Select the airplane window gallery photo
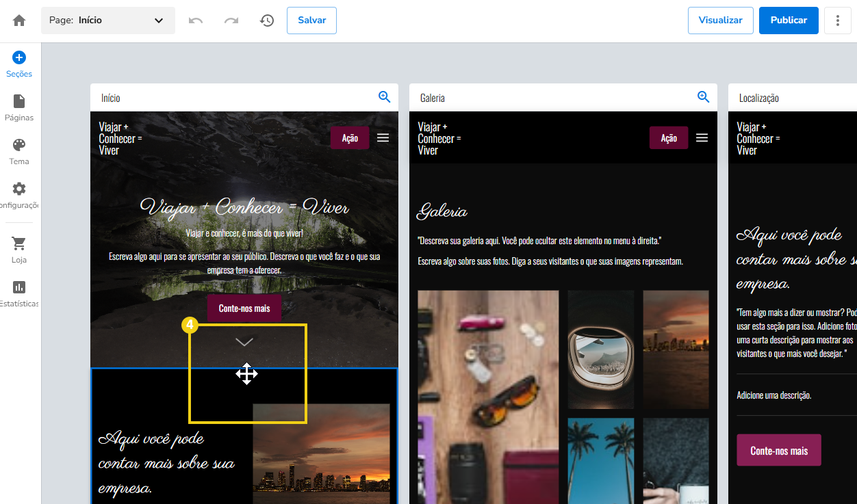857x504 pixels. [x=601, y=349]
